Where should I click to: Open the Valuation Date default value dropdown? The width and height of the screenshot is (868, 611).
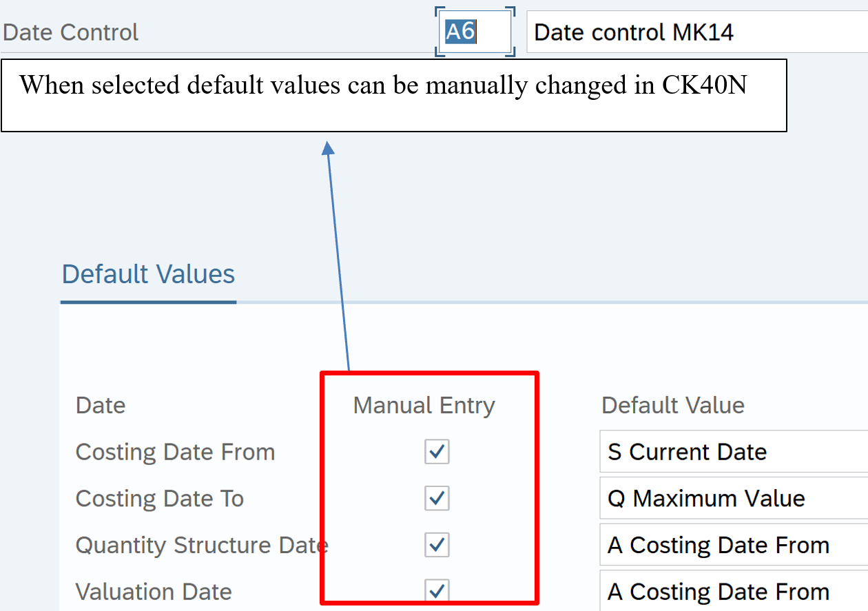click(733, 591)
